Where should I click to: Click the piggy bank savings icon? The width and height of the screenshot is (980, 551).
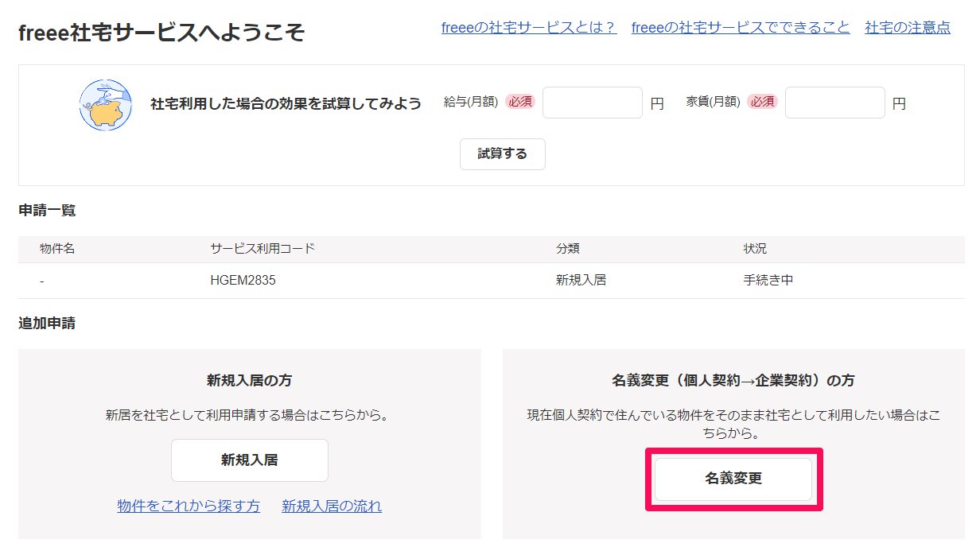(105, 105)
